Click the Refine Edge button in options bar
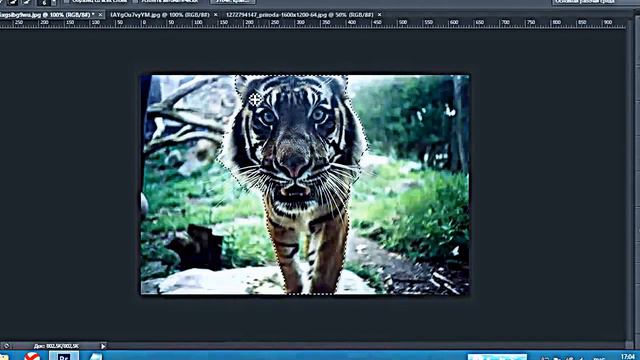Viewport: 640px width, 360px height. point(233,2)
